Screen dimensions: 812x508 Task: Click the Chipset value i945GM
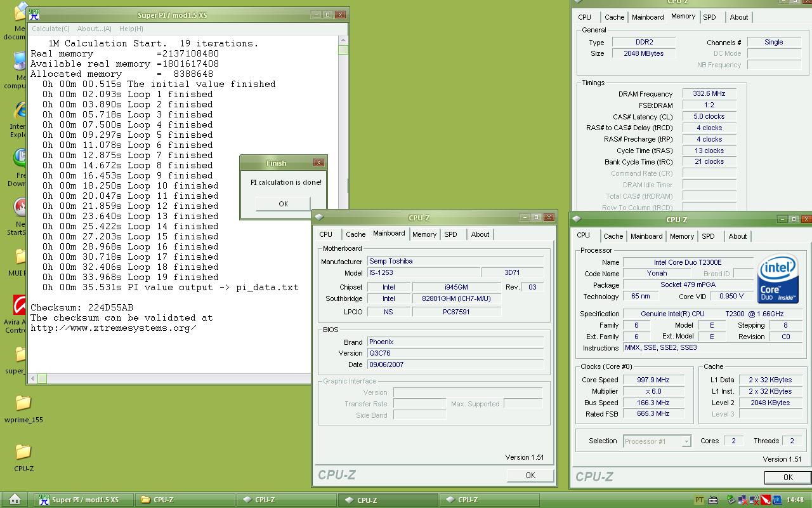click(457, 287)
